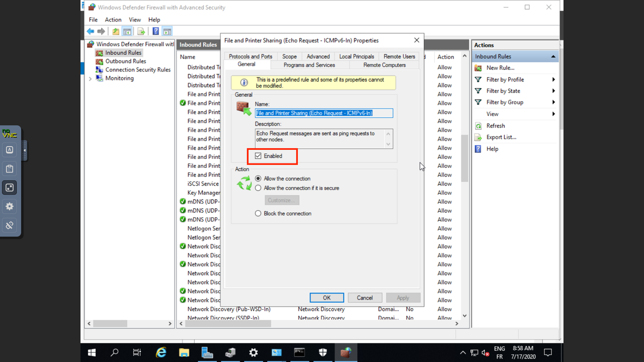Screen dimensions: 644x362
Task: Click the description box scroll-down arrow
Action: (388, 144)
